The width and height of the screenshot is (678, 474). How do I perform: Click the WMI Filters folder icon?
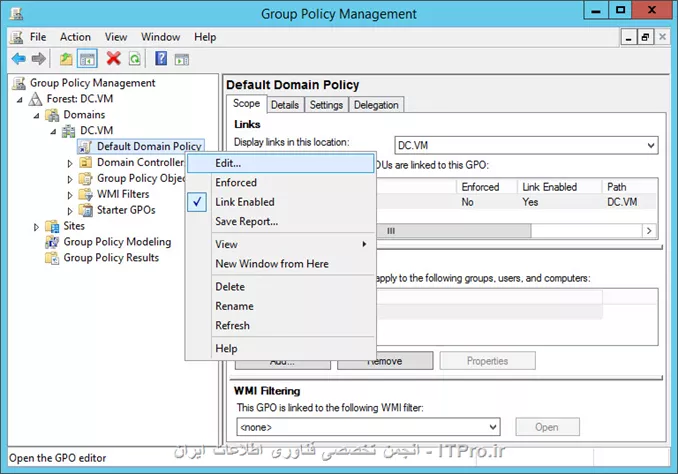tap(86, 194)
